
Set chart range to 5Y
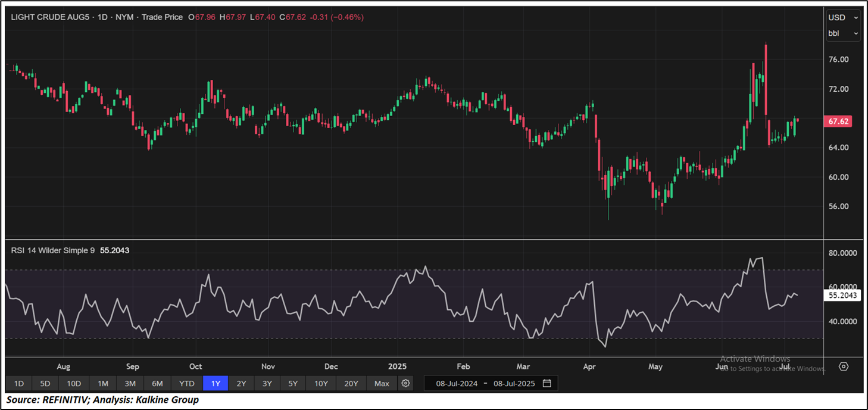(293, 383)
